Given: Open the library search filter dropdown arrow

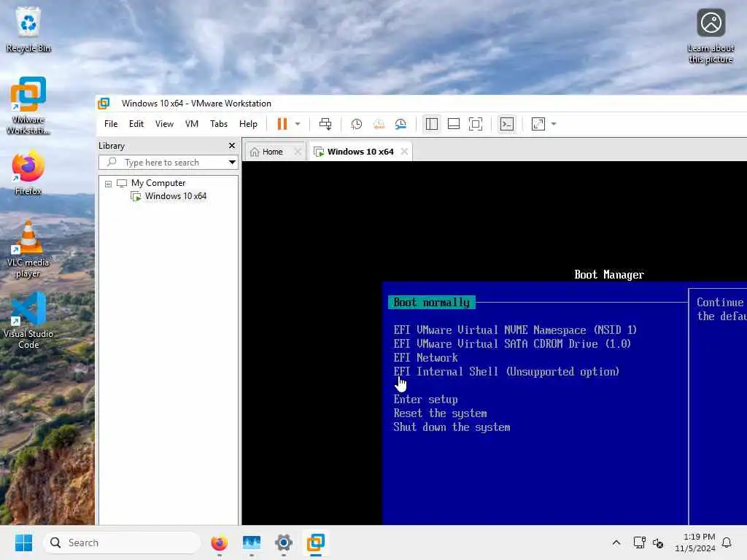Looking at the screenshot, I should point(232,163).
